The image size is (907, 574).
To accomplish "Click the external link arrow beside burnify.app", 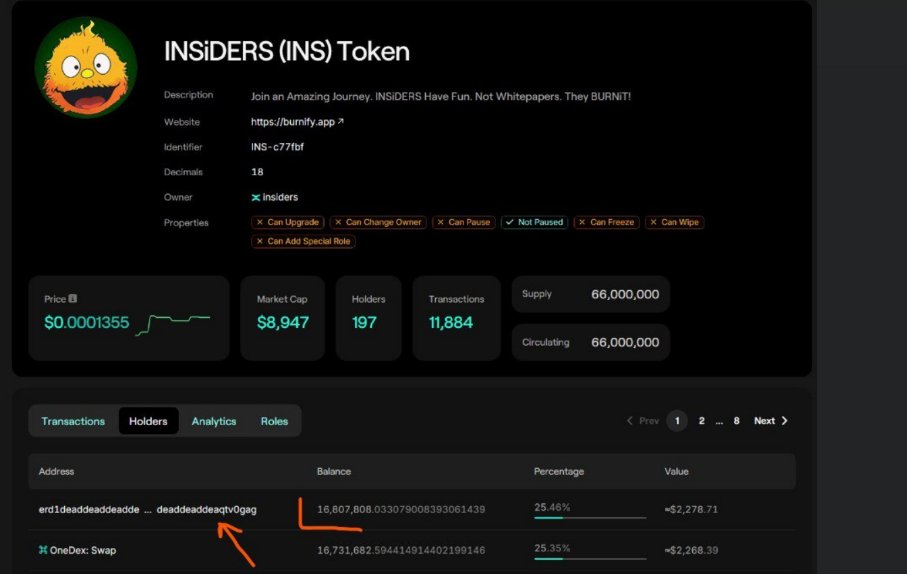I will point(341,121).
